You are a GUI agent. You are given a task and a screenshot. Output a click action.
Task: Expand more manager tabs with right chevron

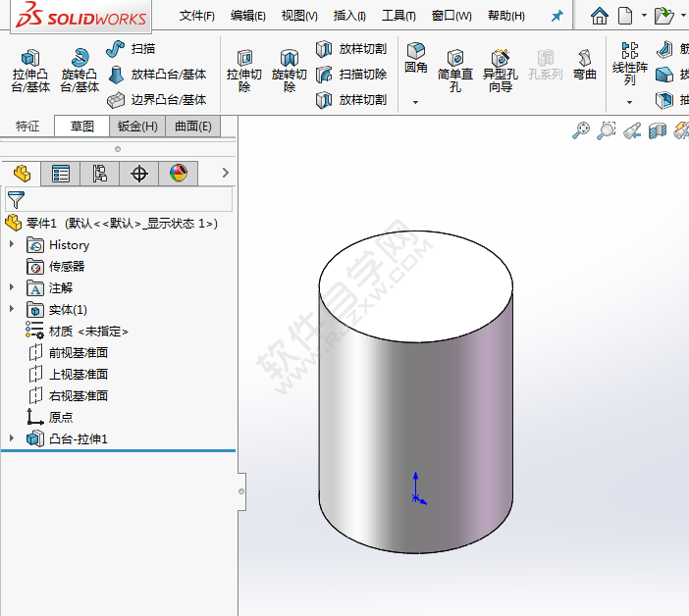(x=226, y=173)
